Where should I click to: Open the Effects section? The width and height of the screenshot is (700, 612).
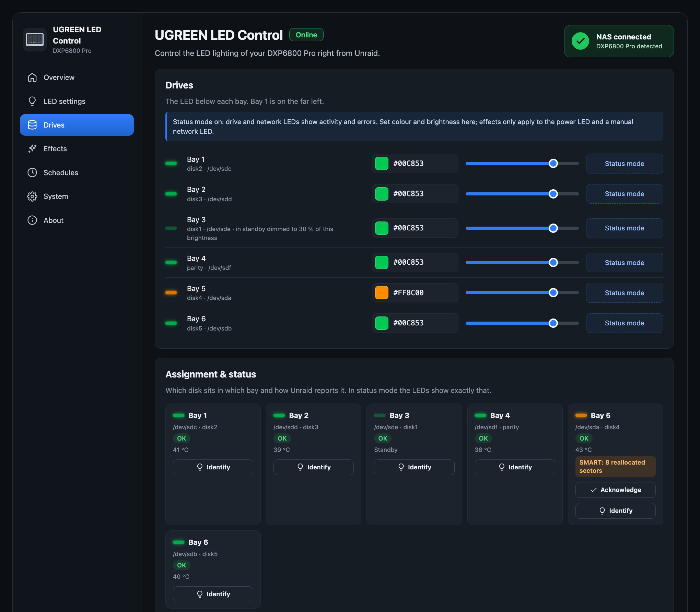pos(77,149)
